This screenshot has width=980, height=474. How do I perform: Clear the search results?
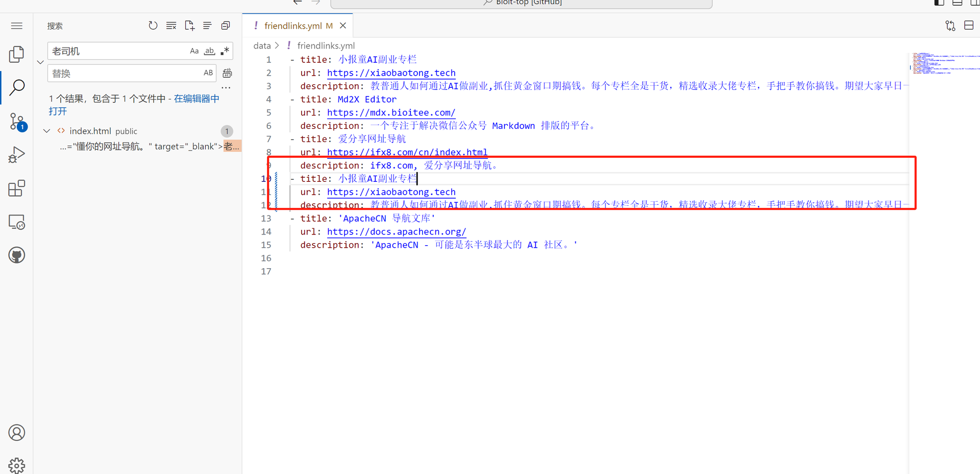point(171,26)
